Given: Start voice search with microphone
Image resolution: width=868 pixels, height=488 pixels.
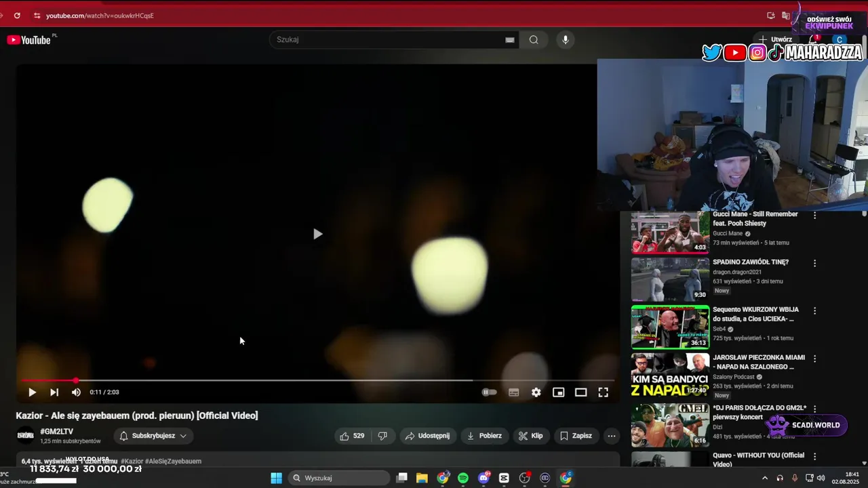Looking at the screenshot, I should click(x=566, y=39).
